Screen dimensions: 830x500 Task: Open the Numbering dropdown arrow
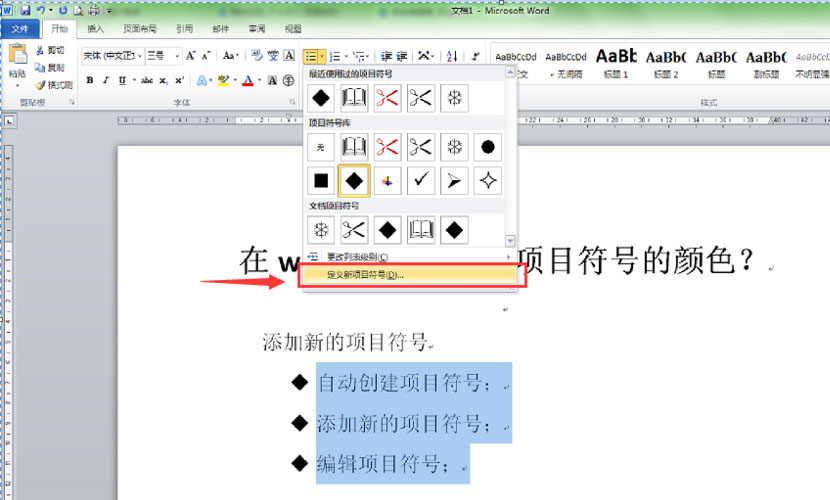(346, 56)
